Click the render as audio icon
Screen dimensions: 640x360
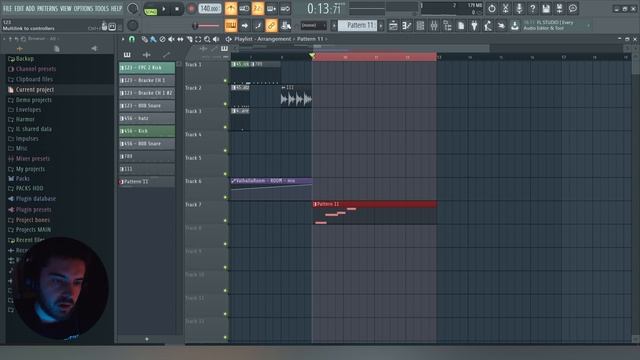tap(559, 9)
